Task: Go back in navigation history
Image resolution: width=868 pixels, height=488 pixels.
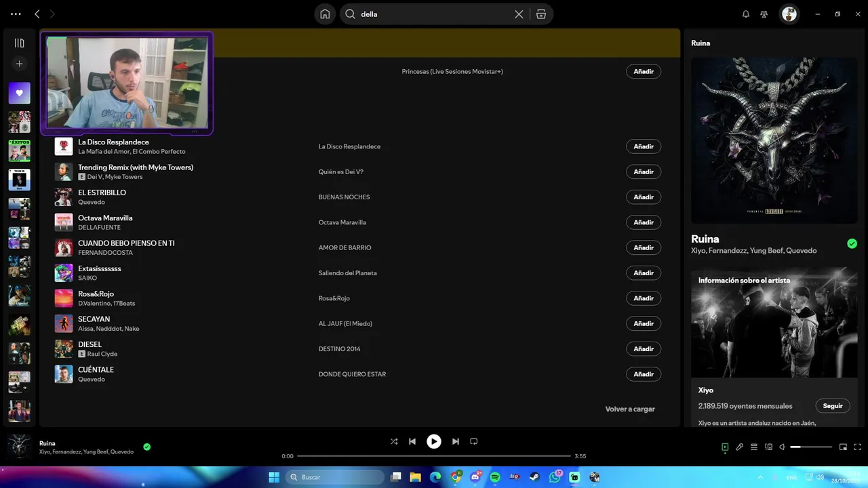Action: pyautogui.click(x=37, y=14)
